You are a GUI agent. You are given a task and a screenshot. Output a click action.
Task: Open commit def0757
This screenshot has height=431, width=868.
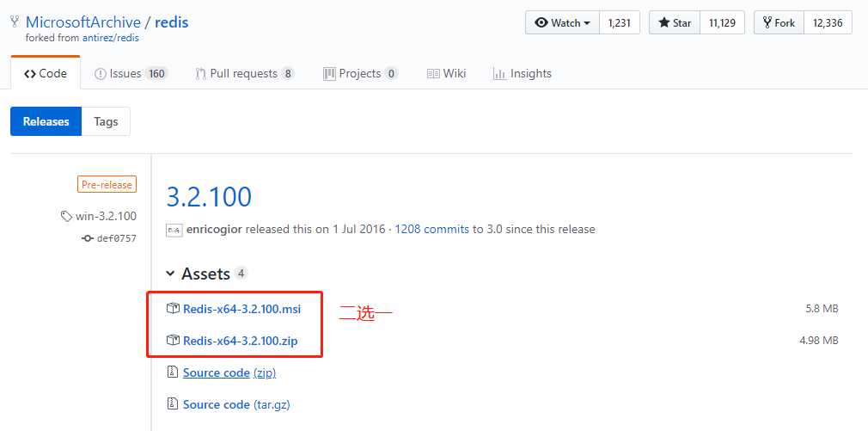[116, 238]
